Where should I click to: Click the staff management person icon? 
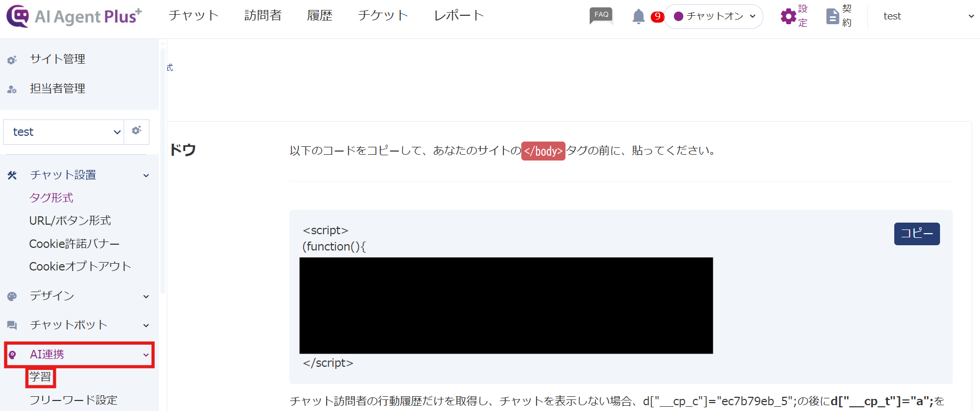[x=12, y=89]
